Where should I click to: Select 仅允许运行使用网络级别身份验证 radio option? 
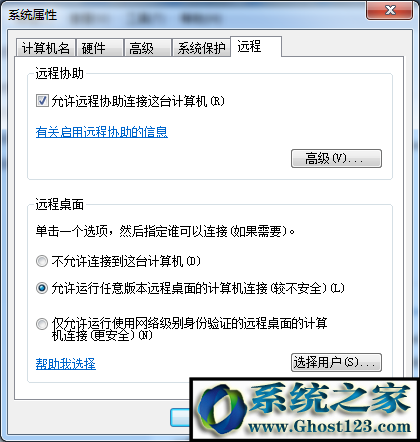pyautogui.click(x=42, y=324)
